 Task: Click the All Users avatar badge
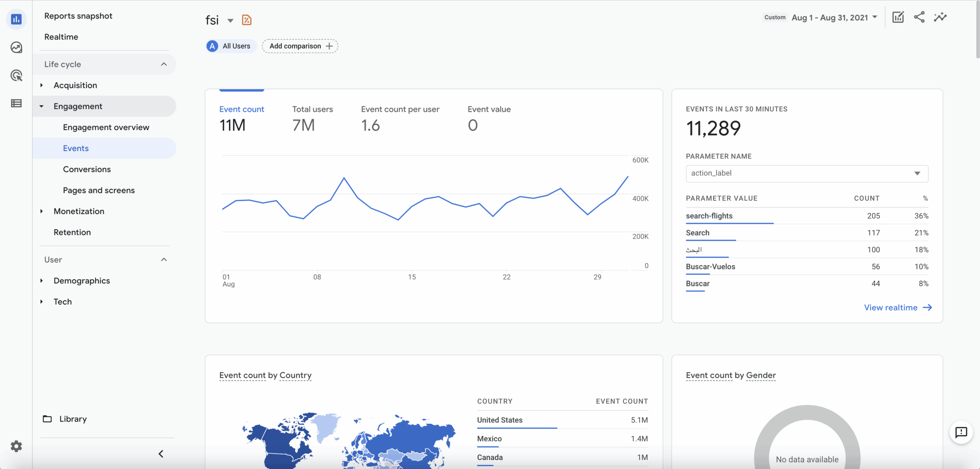click(212, 46)
